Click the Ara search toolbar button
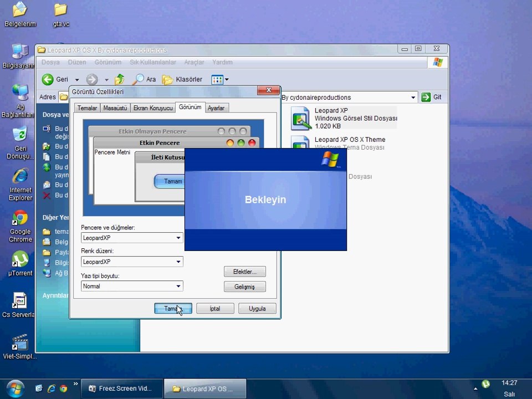This screenshot has width=532, height=399. click(x=144, y=79)
